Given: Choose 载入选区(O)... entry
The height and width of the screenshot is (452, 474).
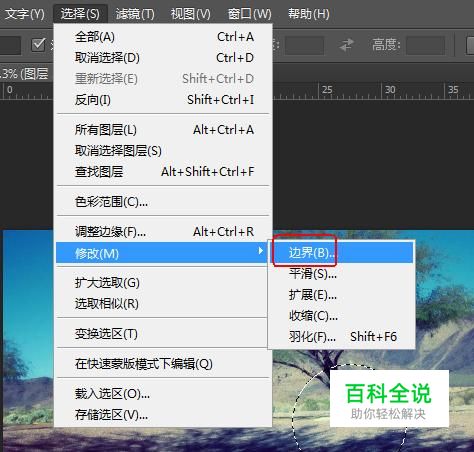Looking at the screenshot, I should pos(163,394).
